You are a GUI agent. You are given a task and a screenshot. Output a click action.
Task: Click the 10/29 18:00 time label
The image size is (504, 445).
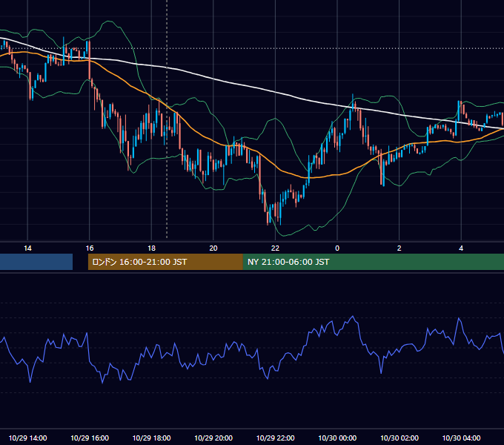point(151,438)
